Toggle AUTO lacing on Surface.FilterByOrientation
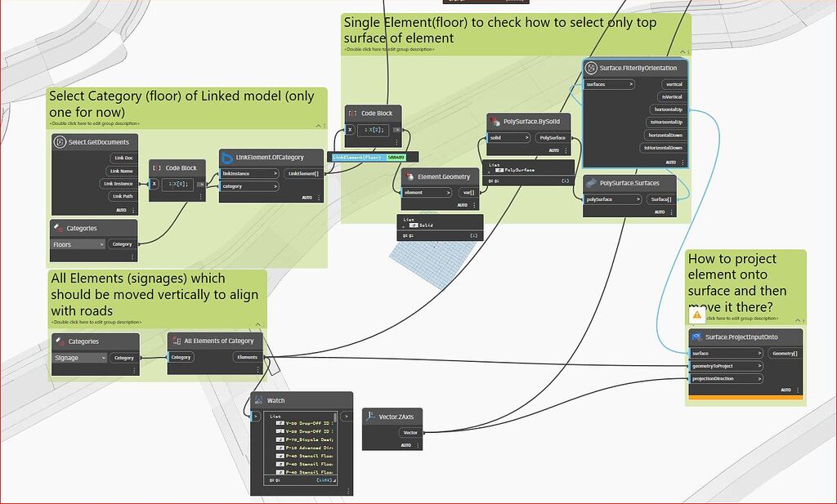Image resolution: width=837 pixels, height=504 pixels. tap(669, 163)
